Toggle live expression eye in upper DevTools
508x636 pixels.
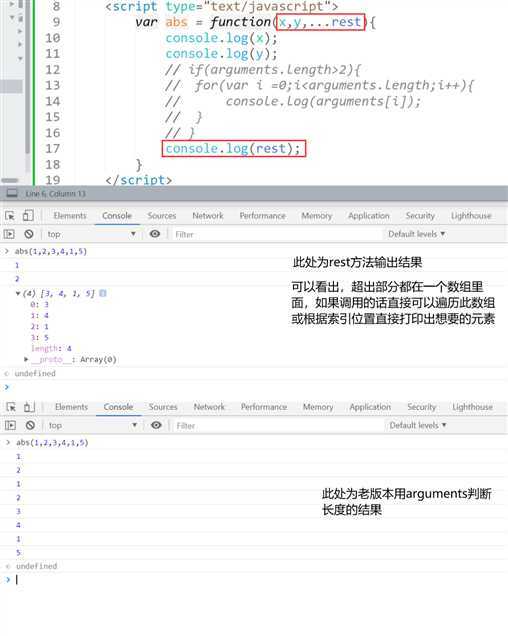coord(155,234)
